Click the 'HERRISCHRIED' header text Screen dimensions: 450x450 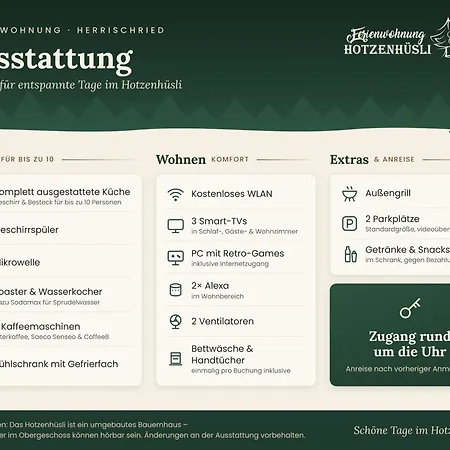click(121, 30)
